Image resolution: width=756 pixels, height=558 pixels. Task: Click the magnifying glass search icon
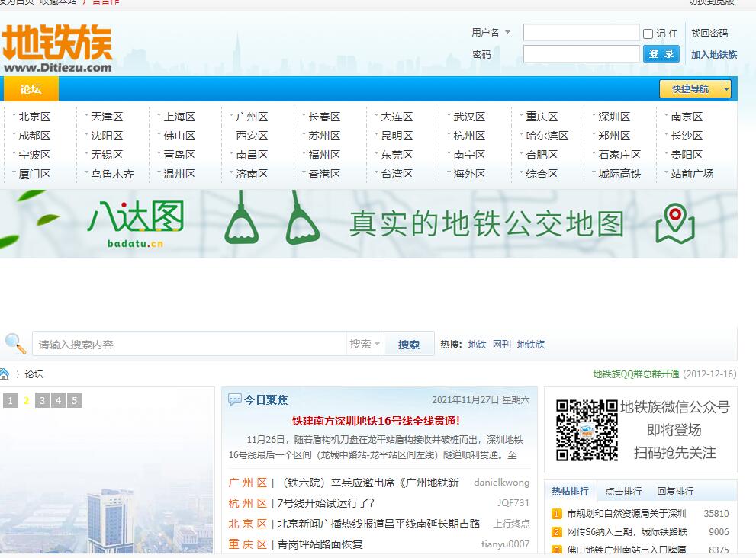pyautogui.click(x=14, y=344)
